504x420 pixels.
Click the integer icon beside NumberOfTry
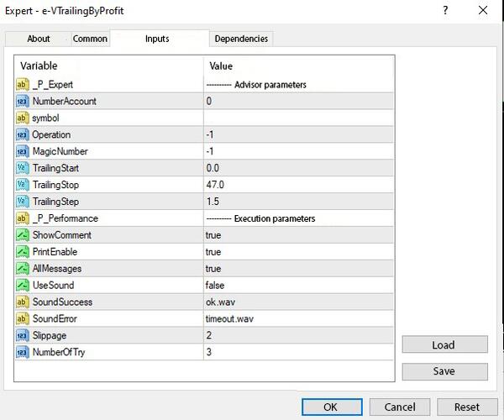click(22, 352)
